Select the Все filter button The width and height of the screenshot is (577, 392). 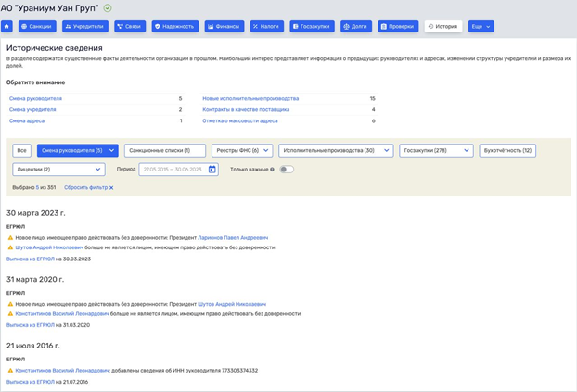pos(21,150)
